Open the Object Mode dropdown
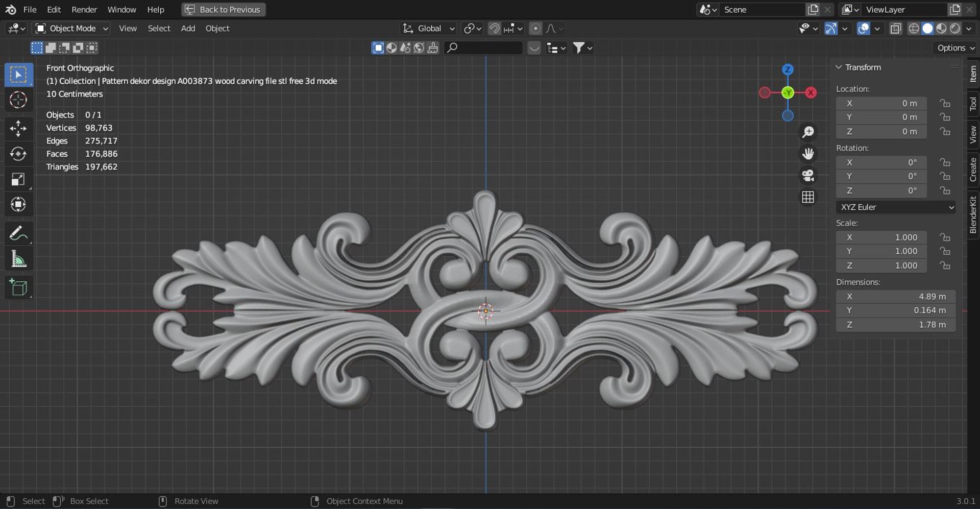 [x=71, y=29]
